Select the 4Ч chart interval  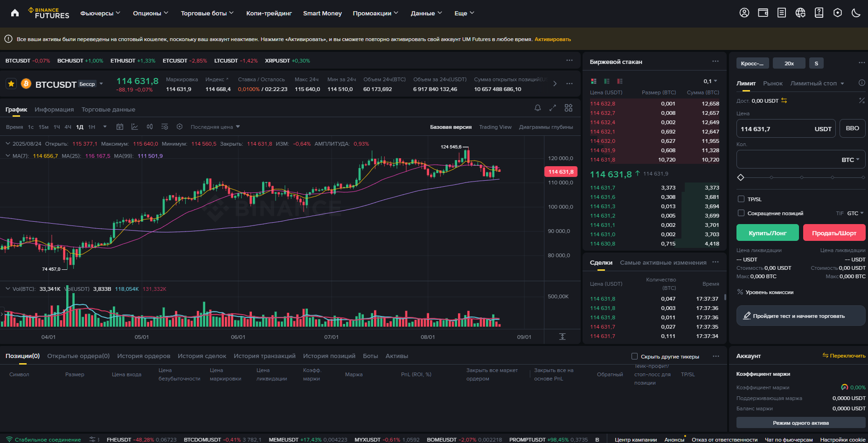[68, 127]
